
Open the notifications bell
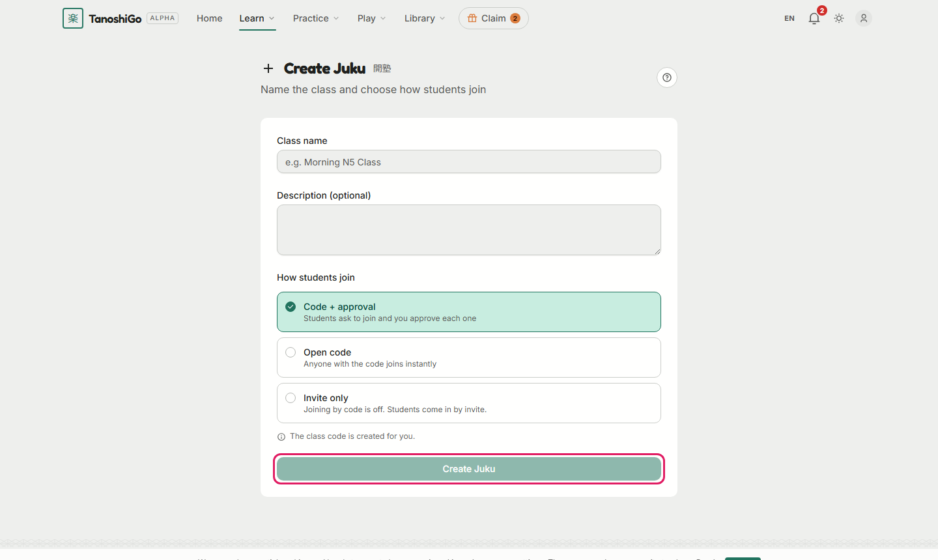(814, 18)
